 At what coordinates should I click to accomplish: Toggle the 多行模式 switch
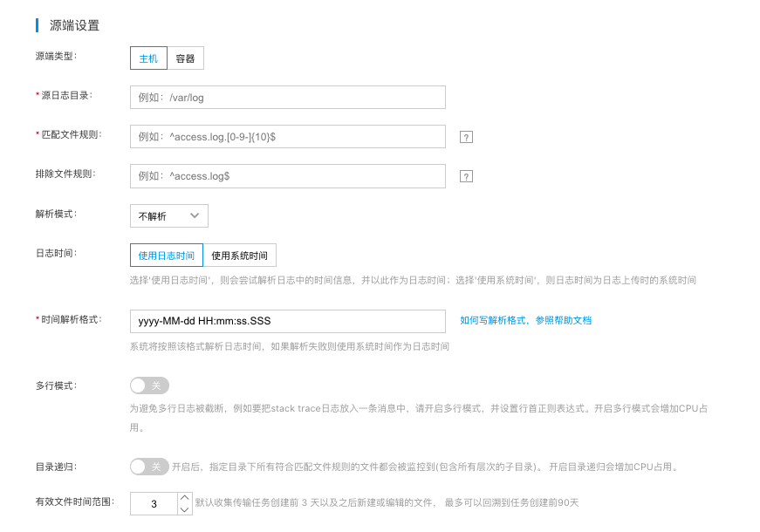[x=149, y=385]
